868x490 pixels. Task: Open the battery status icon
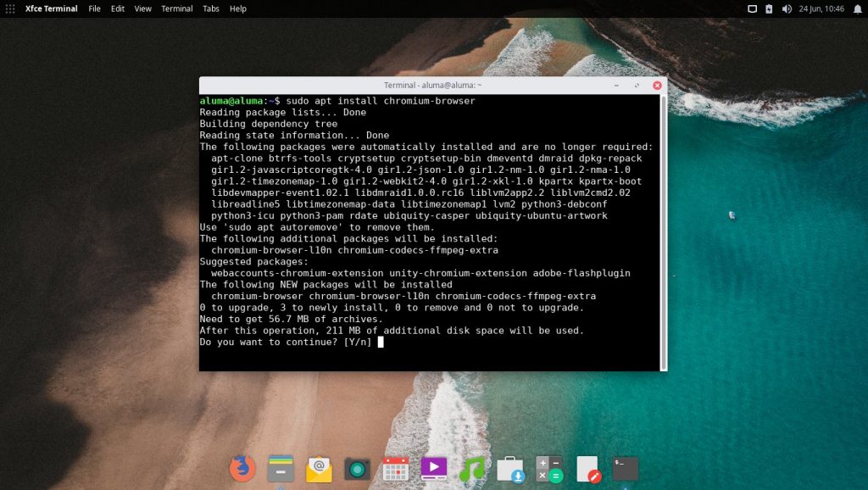point(769,8)
